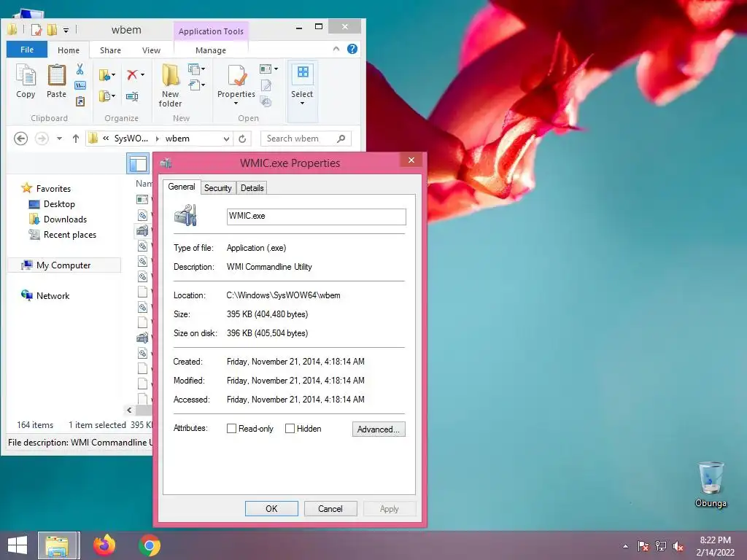Switch to the Share ribbon tab
This screenshot has height=560, width=747.
click(110, 50)
